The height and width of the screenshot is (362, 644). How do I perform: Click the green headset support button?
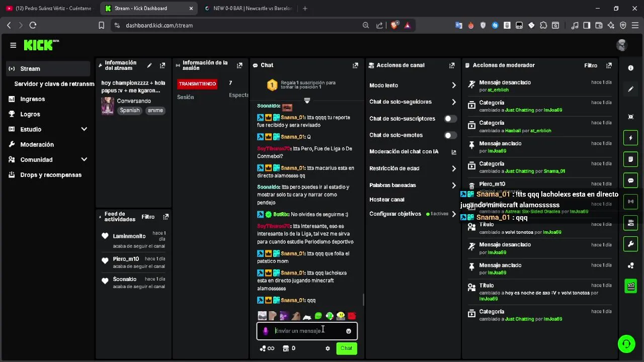click(x=626, y=344)
